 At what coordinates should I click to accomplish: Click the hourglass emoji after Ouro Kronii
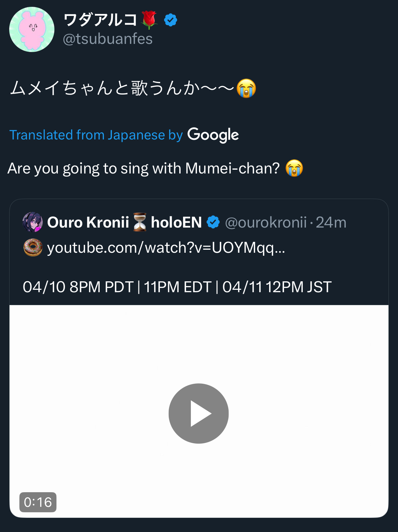139,222
